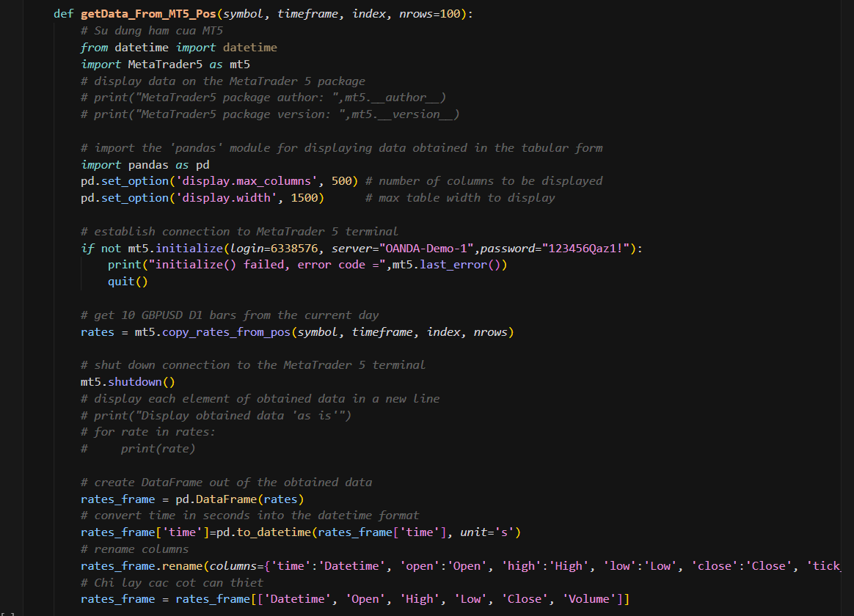Click the 1500 display width value

click(302, 198)
